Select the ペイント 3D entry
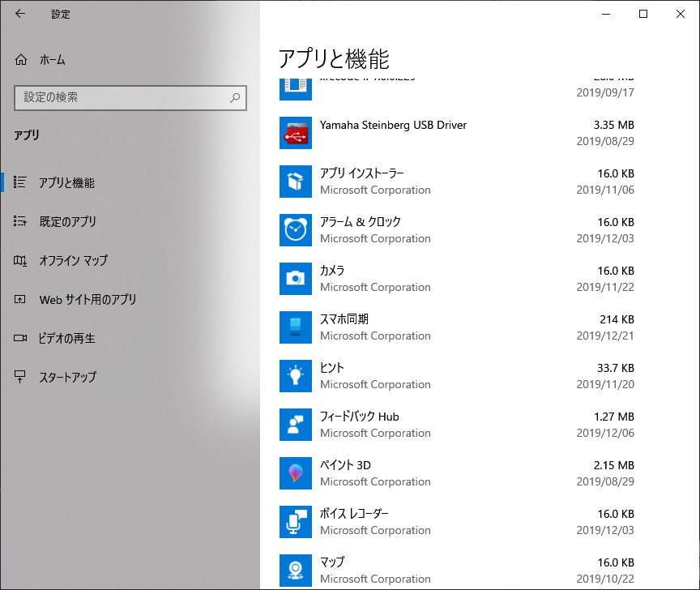This screenshot has height=590, width=700. (457, 473)
